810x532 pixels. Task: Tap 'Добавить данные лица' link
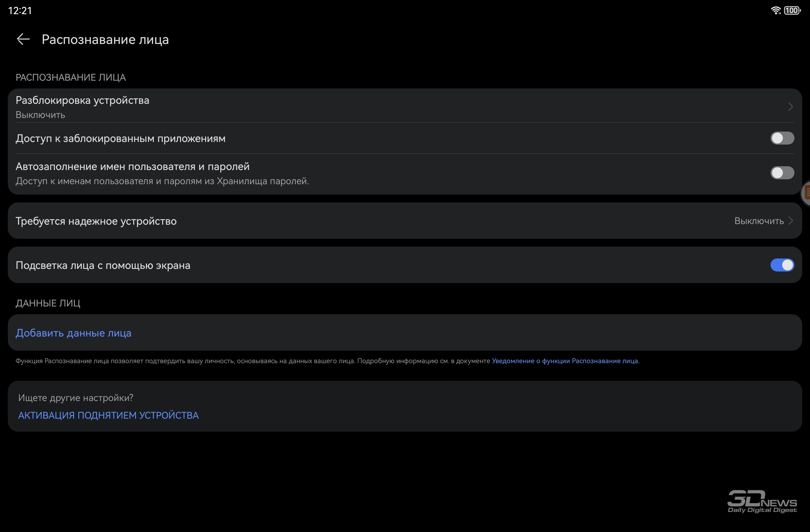point(73,333)
